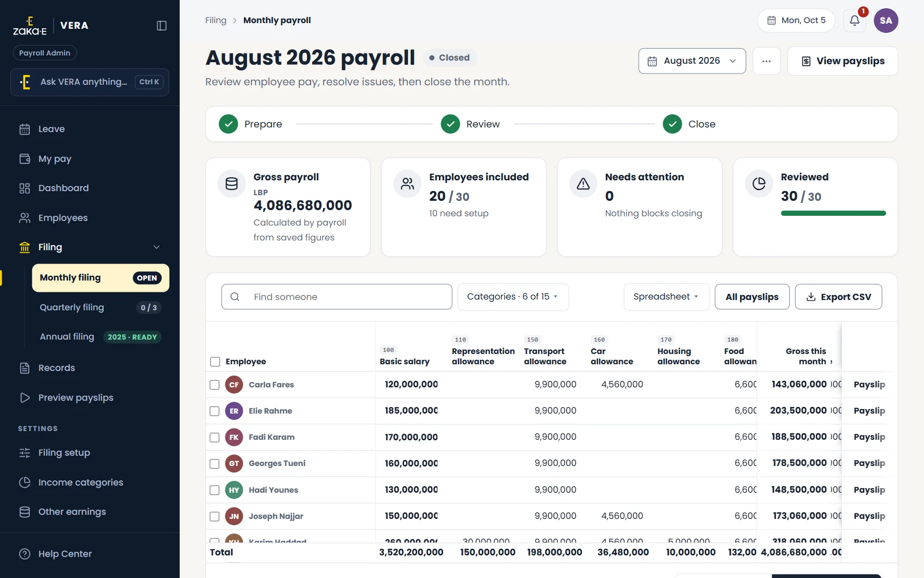This screenshot has height=578, width=924.
Task: Check the select-all Employee checkbox
Action: [215, 362]
